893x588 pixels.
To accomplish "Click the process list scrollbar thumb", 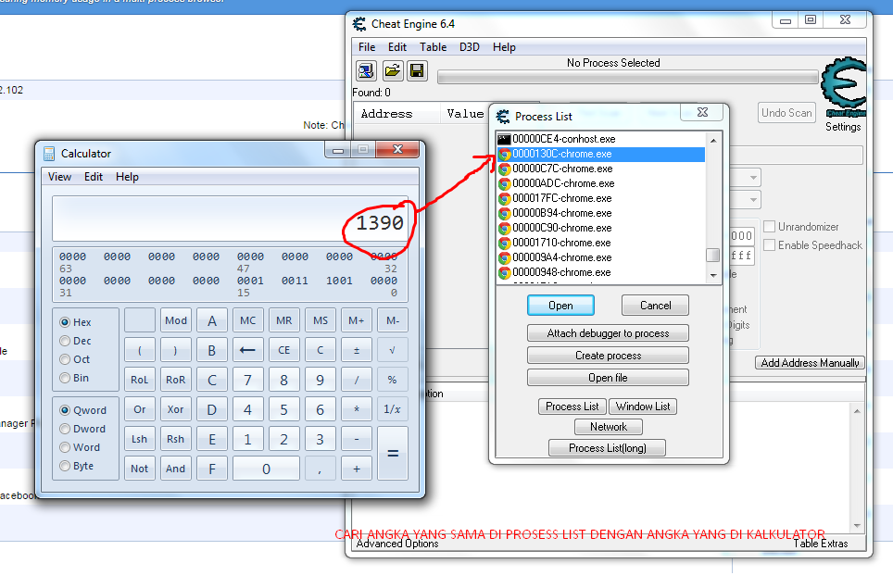I will coord(713,255).
